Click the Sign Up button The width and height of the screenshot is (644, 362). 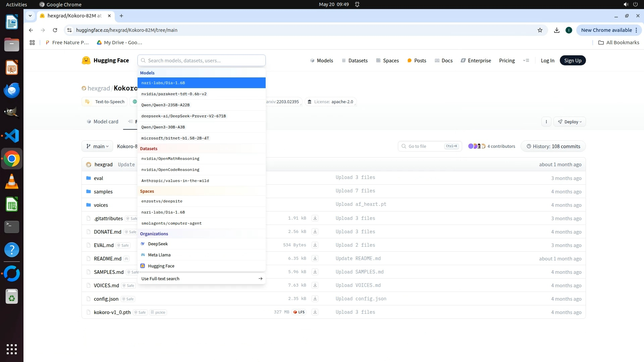coord(572,60)
